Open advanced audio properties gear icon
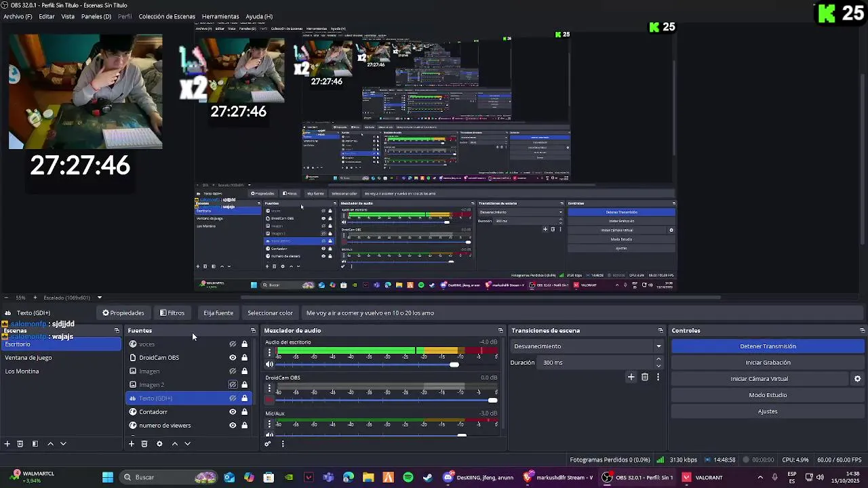868x488 pixels. [x=268, y=444]
